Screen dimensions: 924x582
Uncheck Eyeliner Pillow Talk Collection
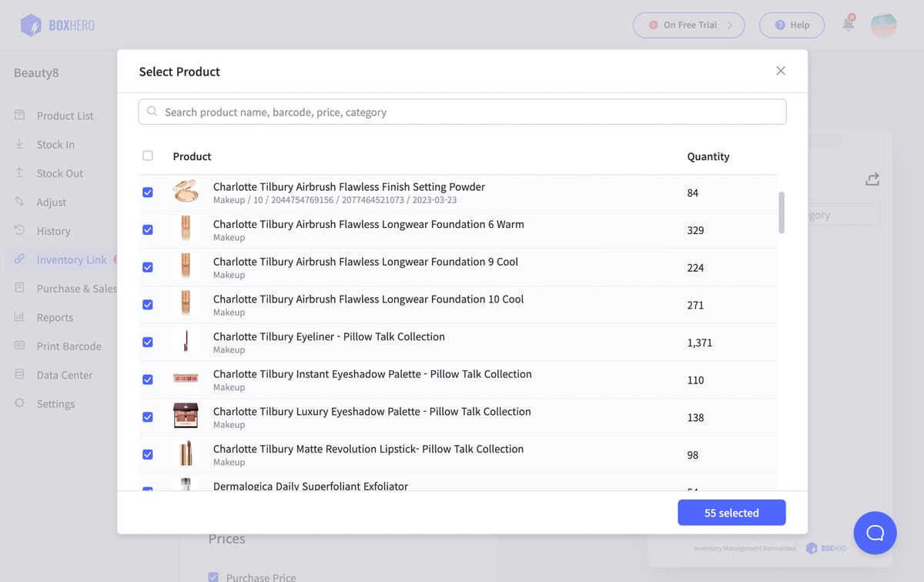[x=148, y=342]
